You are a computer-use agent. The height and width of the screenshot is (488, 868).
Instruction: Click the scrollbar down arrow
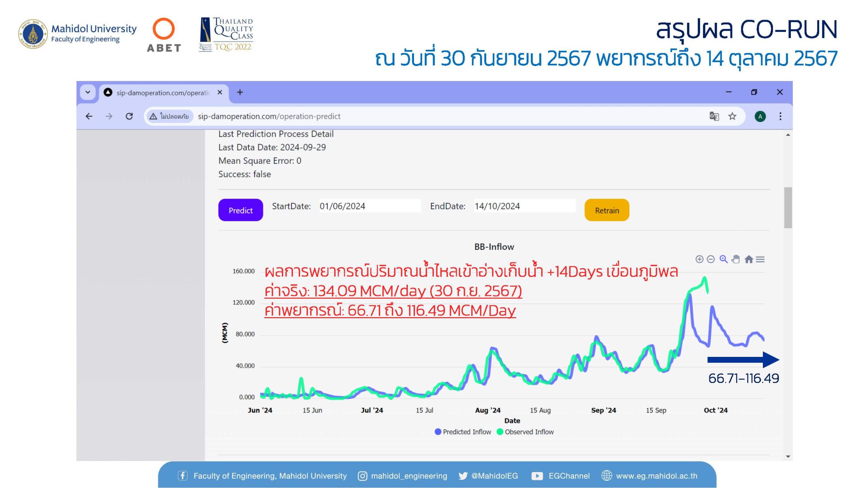[x=788, y=456]
